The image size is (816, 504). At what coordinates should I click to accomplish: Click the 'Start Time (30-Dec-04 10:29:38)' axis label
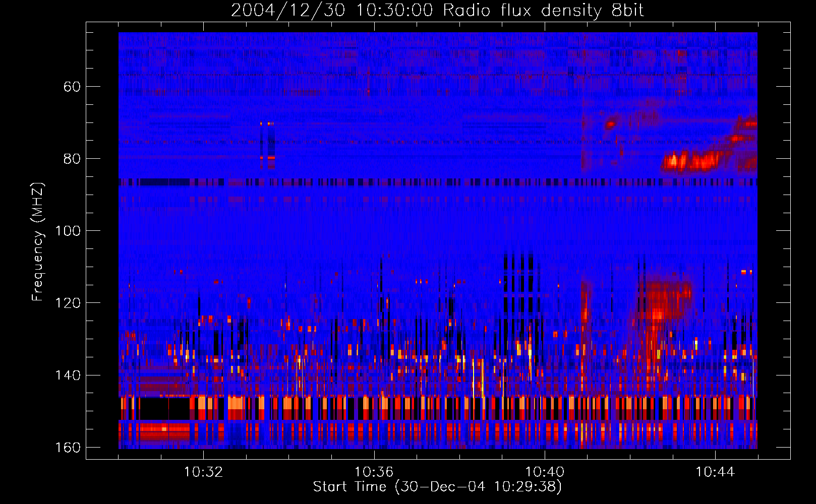[x=437, y=487]
